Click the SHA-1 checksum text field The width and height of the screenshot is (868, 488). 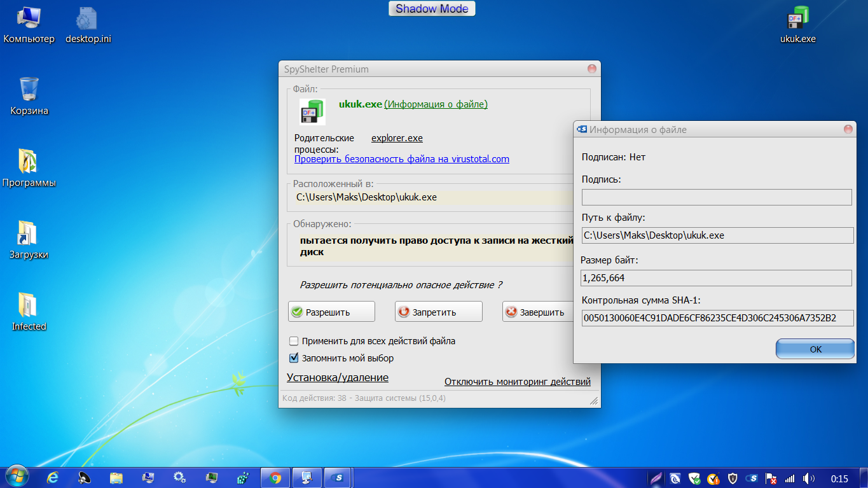717,318
